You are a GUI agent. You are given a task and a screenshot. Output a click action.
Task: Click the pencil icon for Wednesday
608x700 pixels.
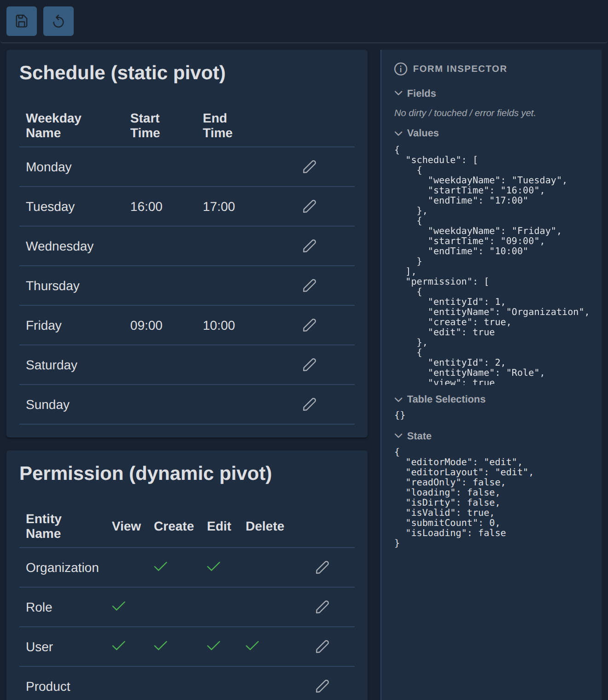[310, 246]
